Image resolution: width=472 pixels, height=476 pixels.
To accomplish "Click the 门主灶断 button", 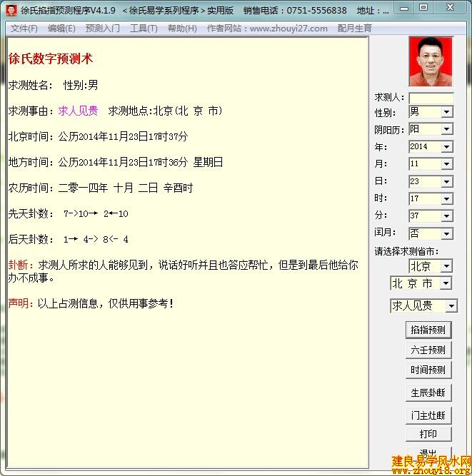I will [428, 415].
